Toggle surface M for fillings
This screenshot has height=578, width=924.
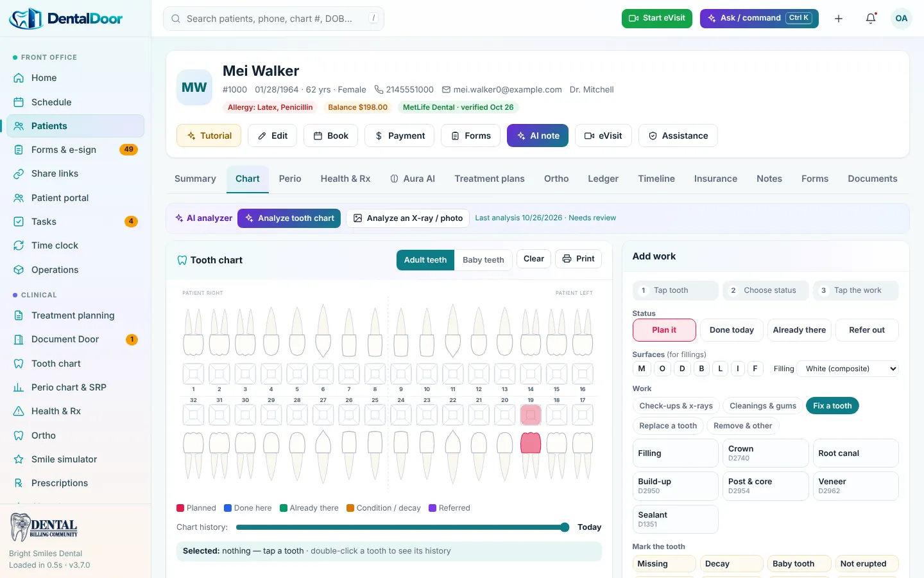coord(642,369)
